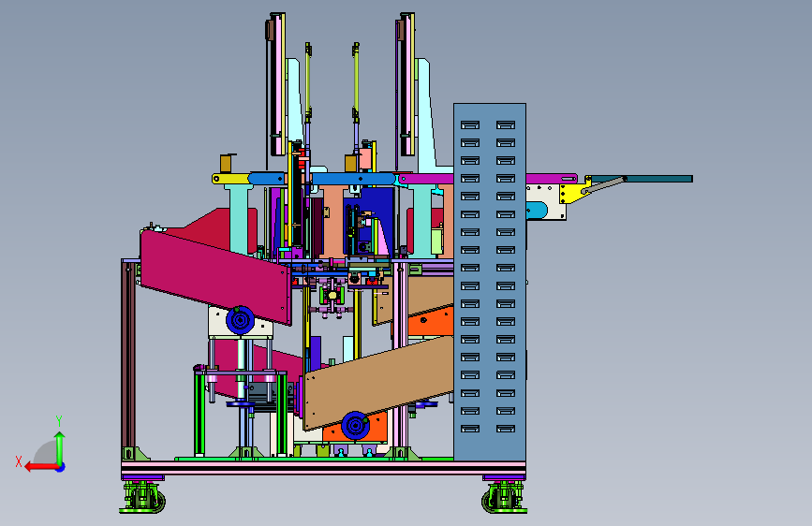Select the cyan oval on the white plate
The image size is (812, 526).
tap(537, 211)
